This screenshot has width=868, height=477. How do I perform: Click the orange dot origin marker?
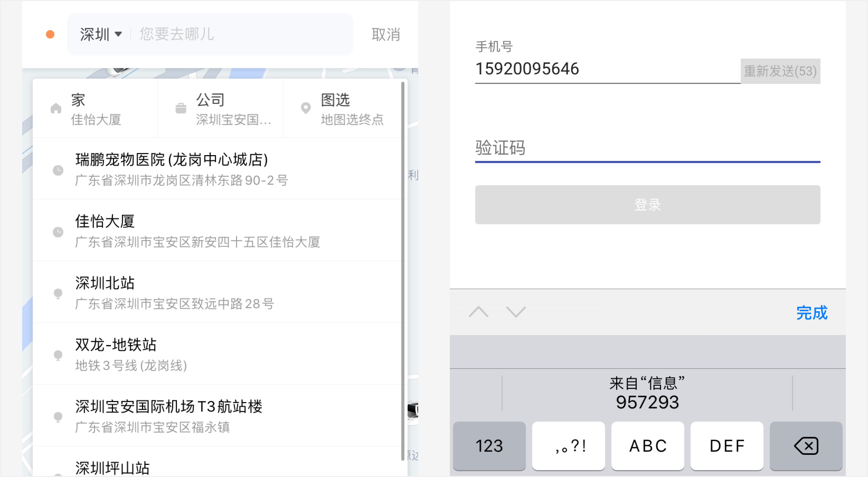(50, 34)
